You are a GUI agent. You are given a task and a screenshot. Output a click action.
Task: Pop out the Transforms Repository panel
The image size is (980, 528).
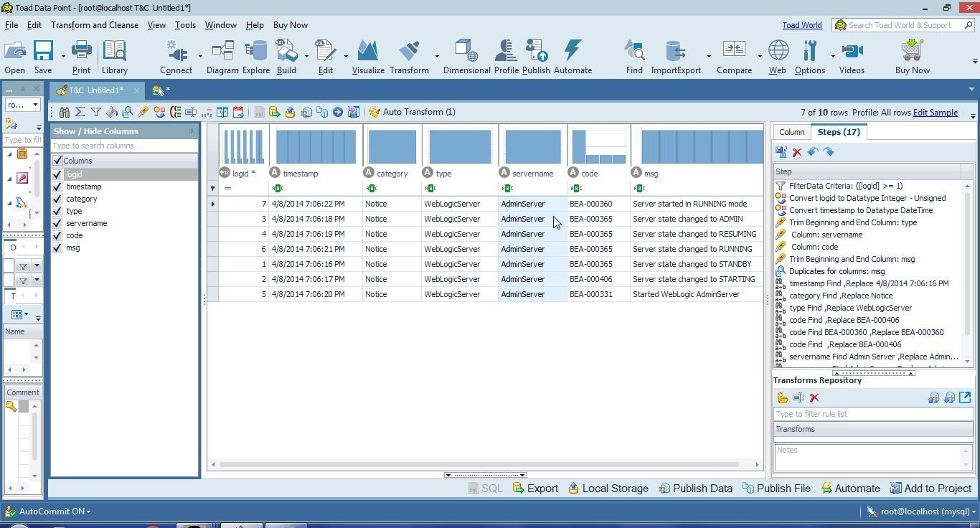965,397
